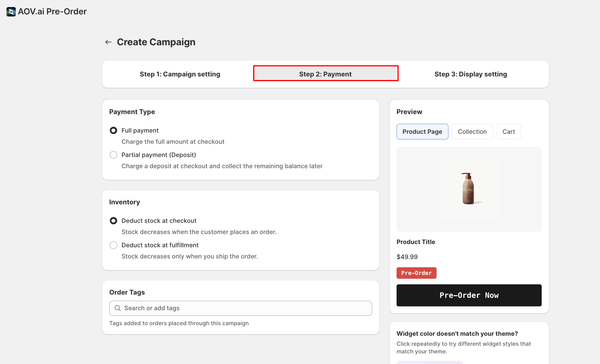Screen dimensions: 600x364
Task: Click the product bottle preview image
Action: click(x=469, y=189)
